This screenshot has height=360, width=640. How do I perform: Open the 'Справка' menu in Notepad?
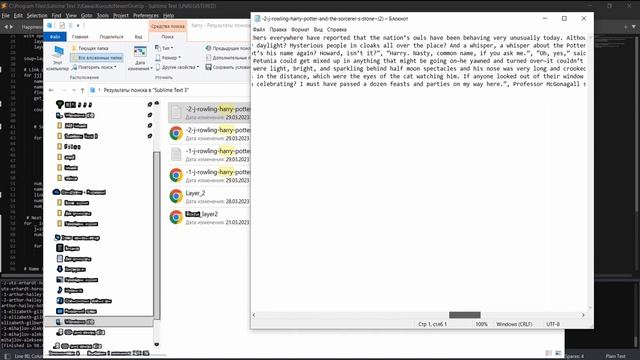[337, 30]
